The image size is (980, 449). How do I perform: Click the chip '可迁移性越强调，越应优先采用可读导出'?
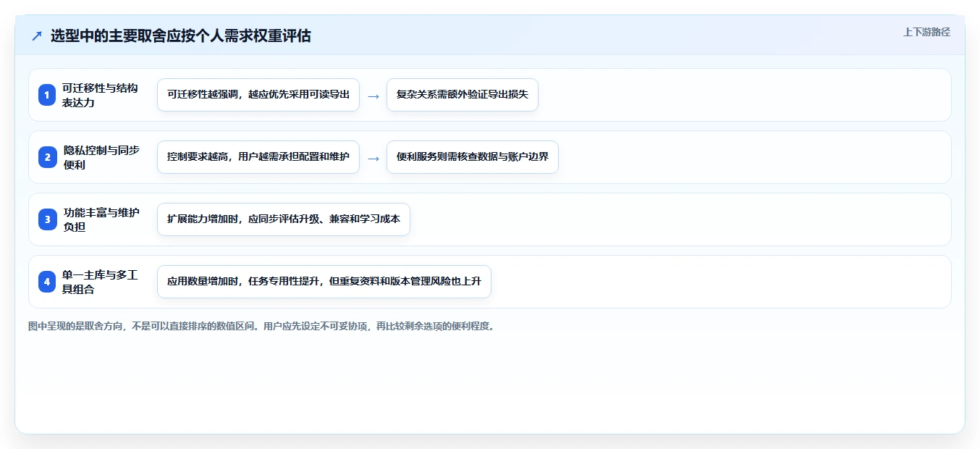(258, 95)
